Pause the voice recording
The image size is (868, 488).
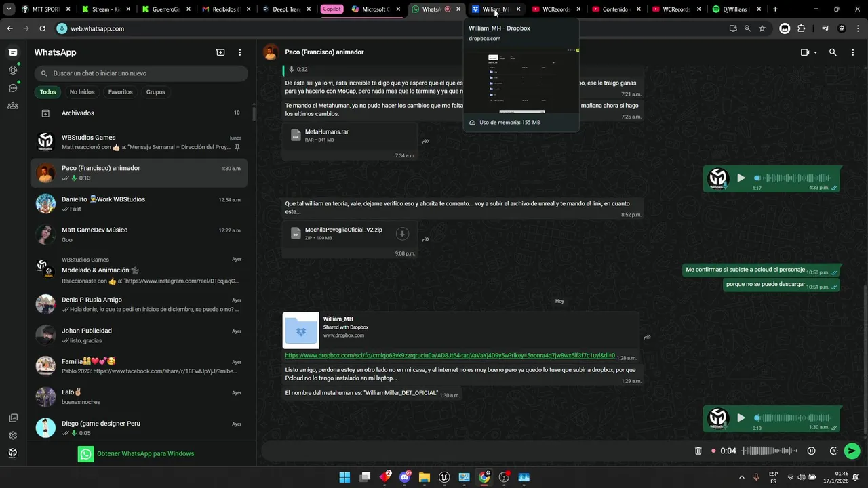pos(811,451)
